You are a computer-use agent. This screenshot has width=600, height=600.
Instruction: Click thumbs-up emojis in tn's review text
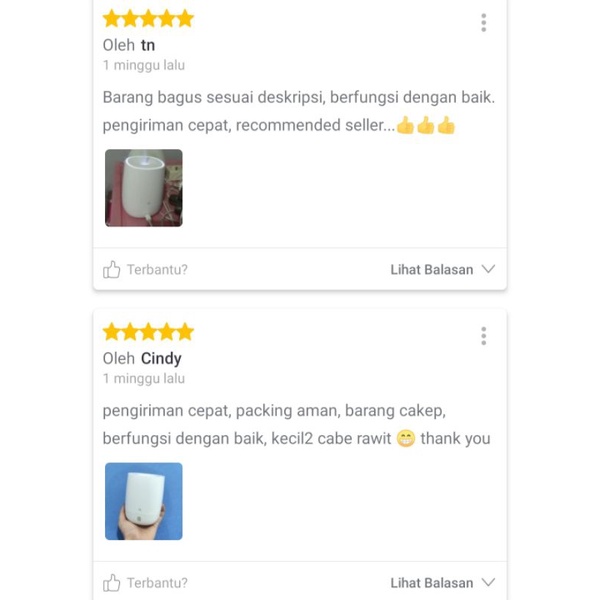click(x=426, y=125)
